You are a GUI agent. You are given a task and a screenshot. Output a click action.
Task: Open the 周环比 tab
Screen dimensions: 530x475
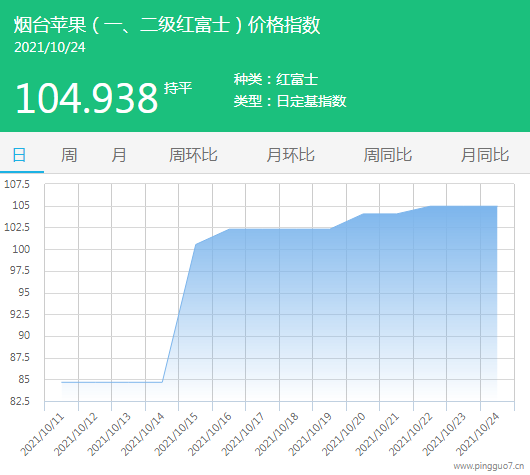[193, 155]
